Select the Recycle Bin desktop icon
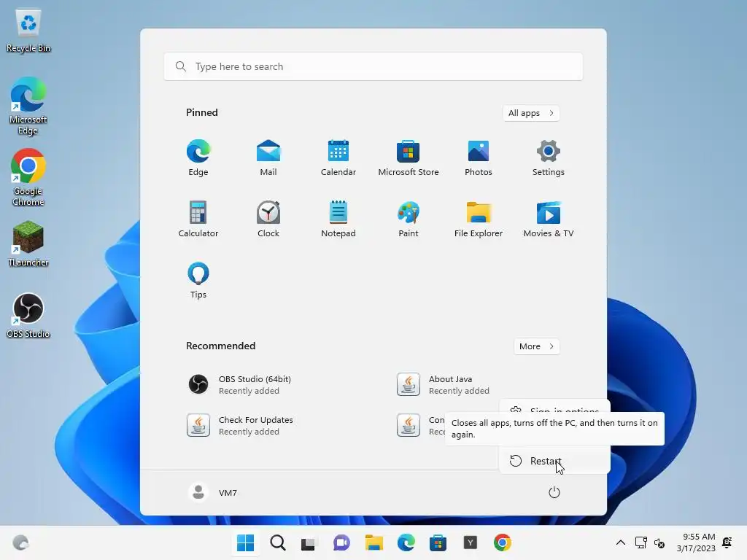 28,31
